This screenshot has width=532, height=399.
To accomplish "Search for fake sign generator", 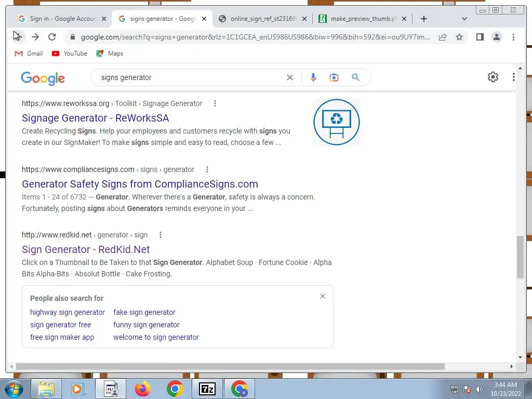I will click(144, 312).
